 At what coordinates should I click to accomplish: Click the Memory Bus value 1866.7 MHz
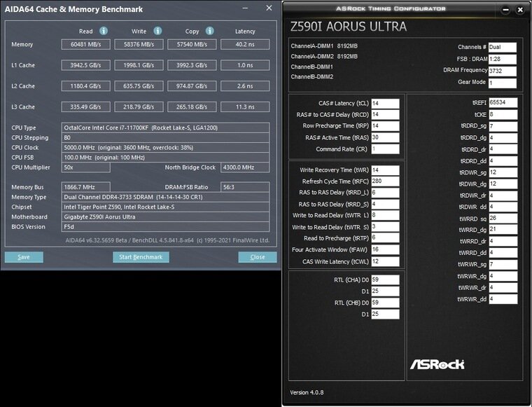pos(86,187)
